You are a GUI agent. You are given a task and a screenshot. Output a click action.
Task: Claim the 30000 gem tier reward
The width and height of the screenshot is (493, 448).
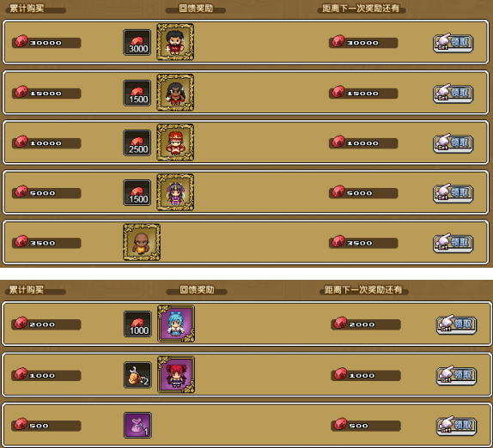(x=453, y=43)
